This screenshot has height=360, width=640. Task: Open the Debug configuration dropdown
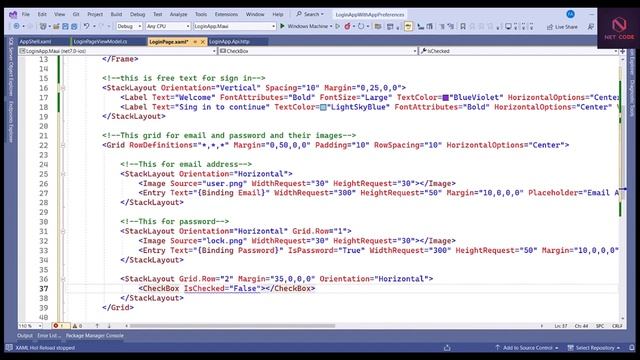(129, 26)
